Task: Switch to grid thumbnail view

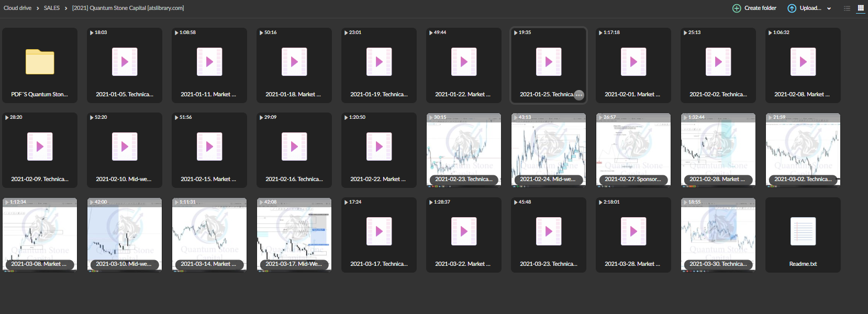Action: [861, 8]
